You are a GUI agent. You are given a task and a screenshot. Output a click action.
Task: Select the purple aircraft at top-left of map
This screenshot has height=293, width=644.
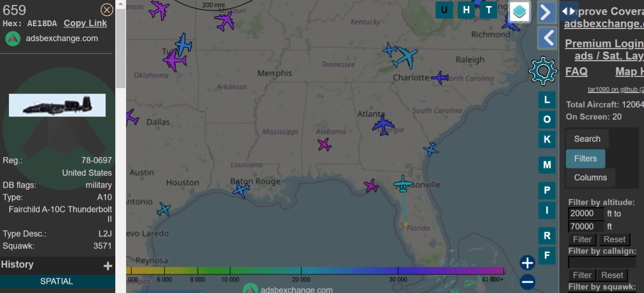pyautogui.click(x=160, y=10)
